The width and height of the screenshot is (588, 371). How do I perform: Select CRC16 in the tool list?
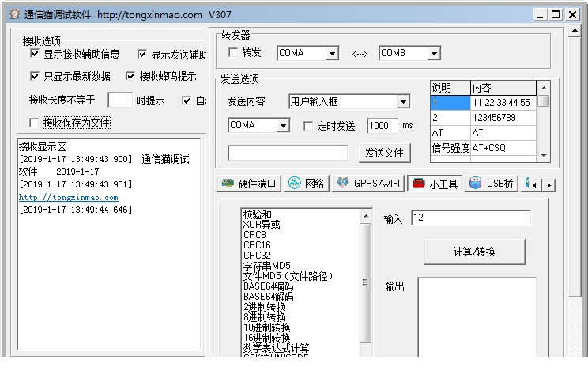pyautogui.click(x=257, y=245)
